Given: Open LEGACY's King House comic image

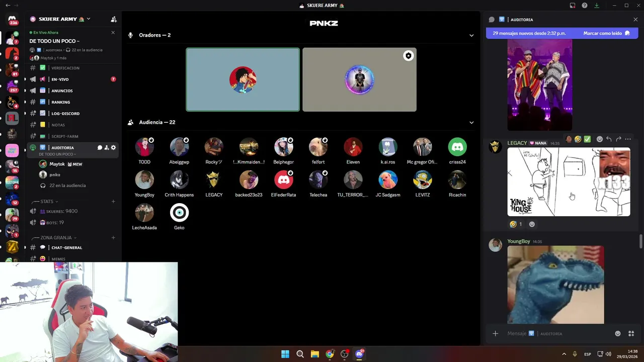Looking at the screenshot, I should 569,182.
